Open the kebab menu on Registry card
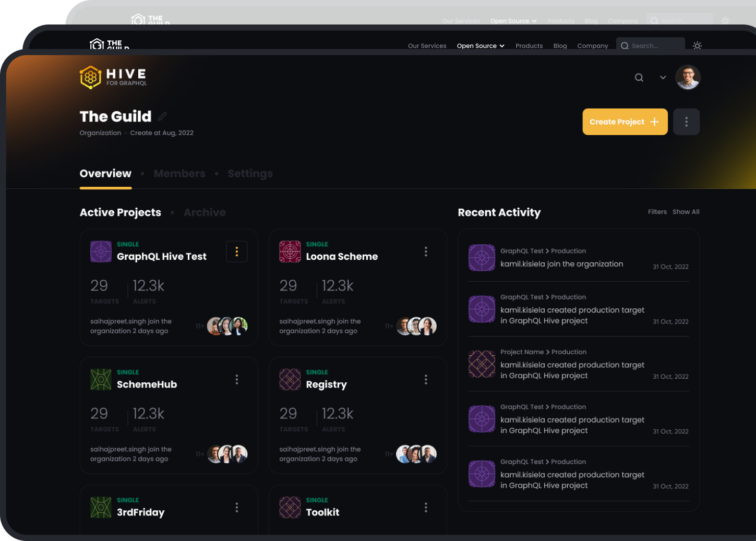The width and height of the screenshot is (756, 541). point(426,379)
